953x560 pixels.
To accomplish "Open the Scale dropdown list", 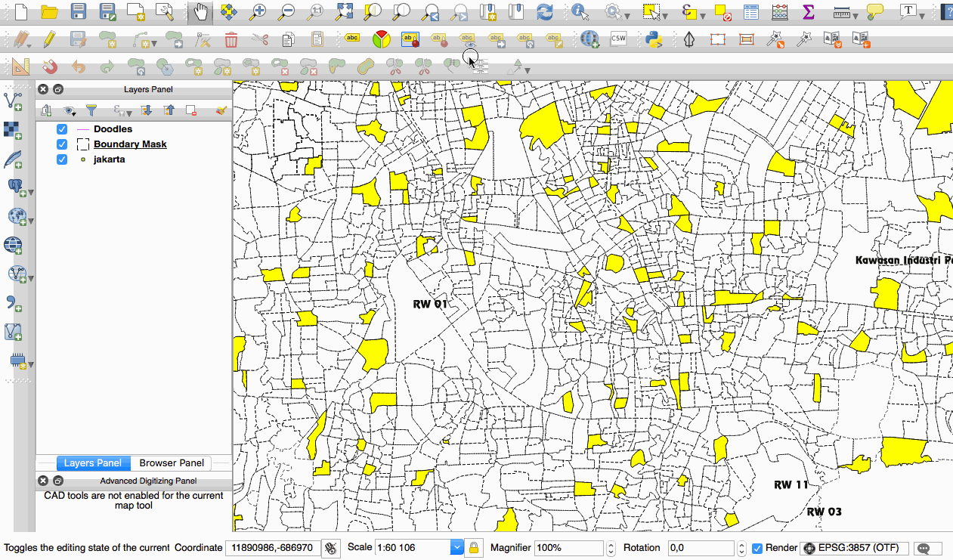I will click(456, 548).
